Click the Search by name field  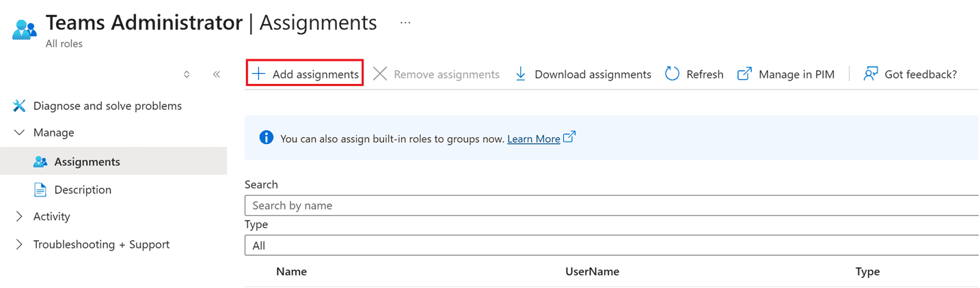coord(612,205)
